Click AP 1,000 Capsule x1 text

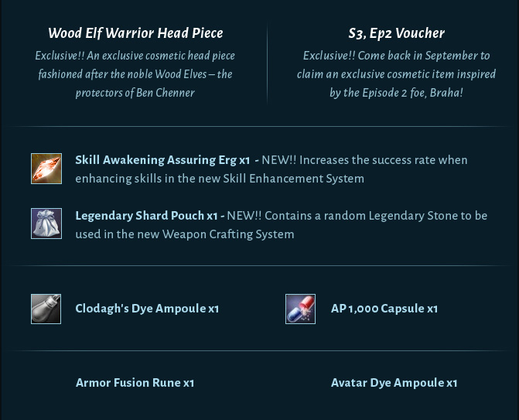pos(384,309)
